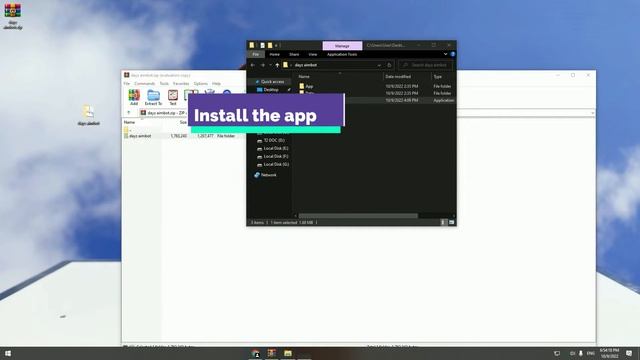Open the Home ribbon tab in Explorer
This screenshot has width=640, height=360.
tap(275, 54)
